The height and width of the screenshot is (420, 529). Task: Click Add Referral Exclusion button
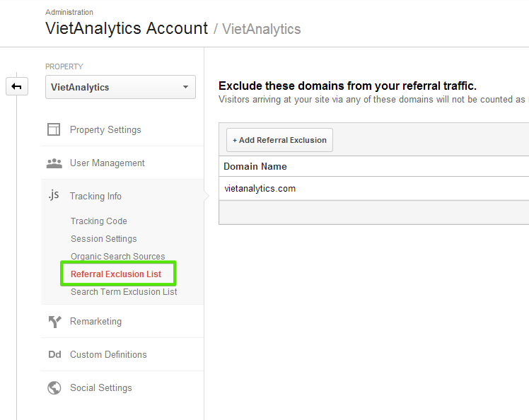tap(279, 140)
